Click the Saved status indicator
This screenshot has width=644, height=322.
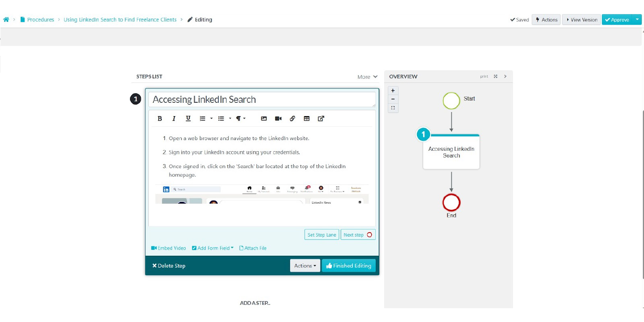[x=520, y=20]
